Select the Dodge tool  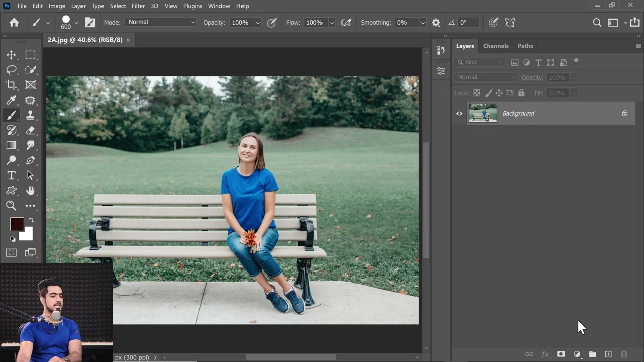11,160
